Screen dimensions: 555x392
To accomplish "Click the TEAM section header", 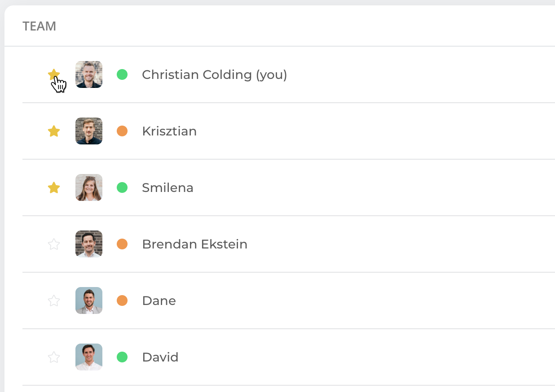I will click(x=40, y=26).
